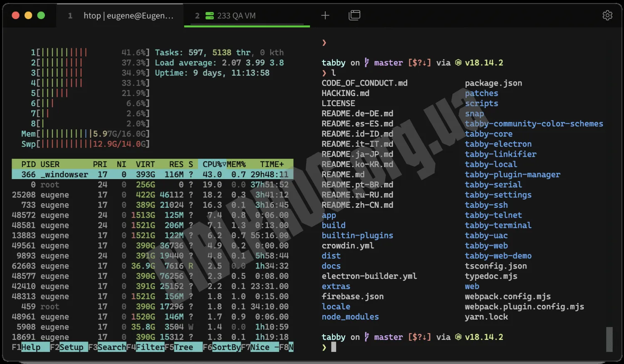Select the process row with PID 48572
Image resolution: width=624 pixels, height=364 pixels.
point(153,215)
